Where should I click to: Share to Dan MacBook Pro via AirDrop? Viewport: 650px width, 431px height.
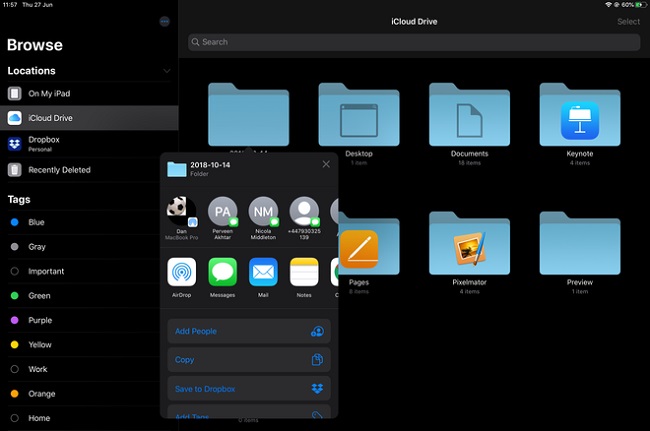click(182, 218)
